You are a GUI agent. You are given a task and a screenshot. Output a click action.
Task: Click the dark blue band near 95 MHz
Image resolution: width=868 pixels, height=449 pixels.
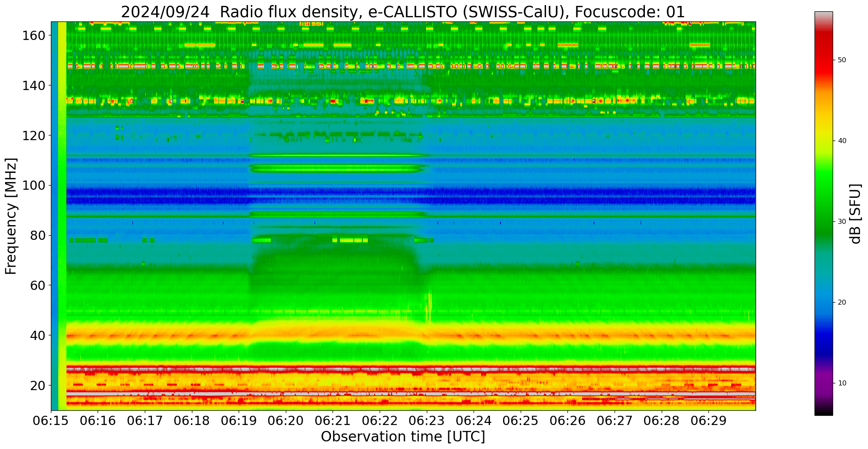pyautogui.click(x=410, y=196)
